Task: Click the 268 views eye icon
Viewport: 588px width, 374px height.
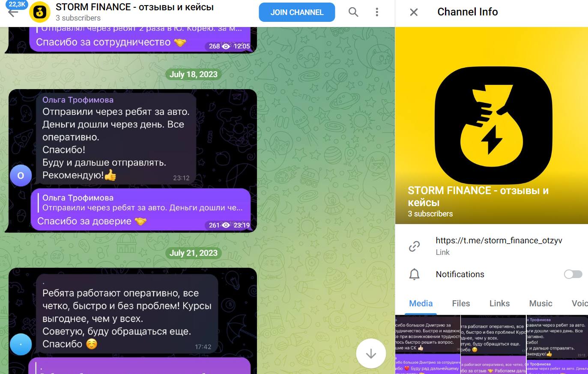Action: (x=226, y=46)
